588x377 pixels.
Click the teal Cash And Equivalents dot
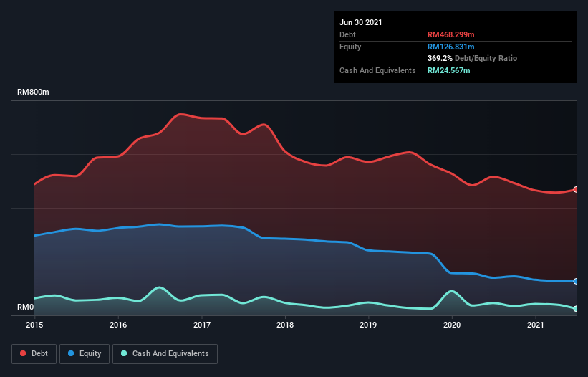pos(124,353)
